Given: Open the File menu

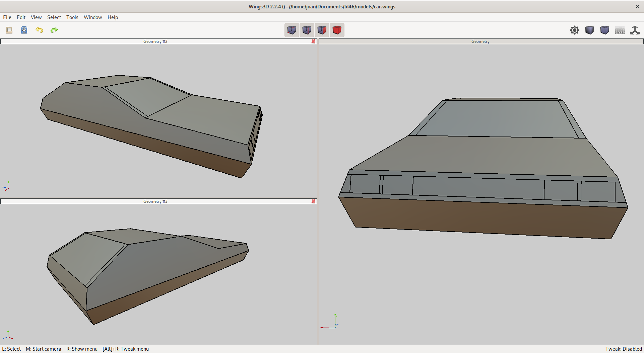Looking at the screenshot, I should (x=7, y=17).
